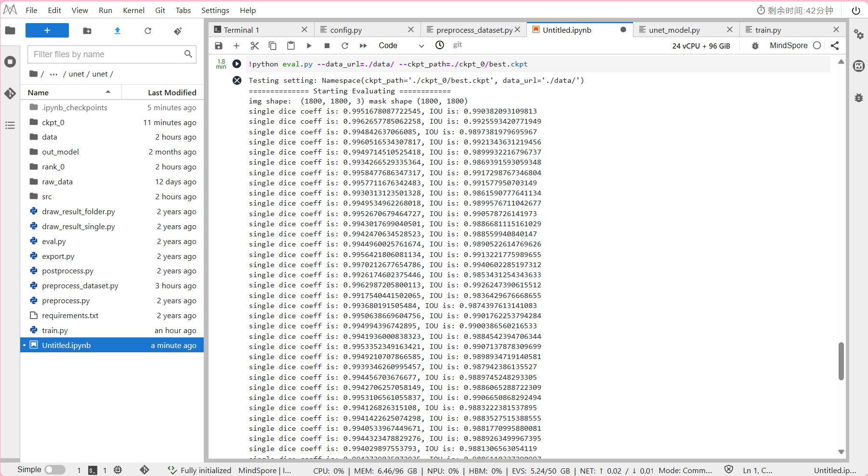Run the selected cell
The width and height of the screenshot is (868, 476).
309,45
